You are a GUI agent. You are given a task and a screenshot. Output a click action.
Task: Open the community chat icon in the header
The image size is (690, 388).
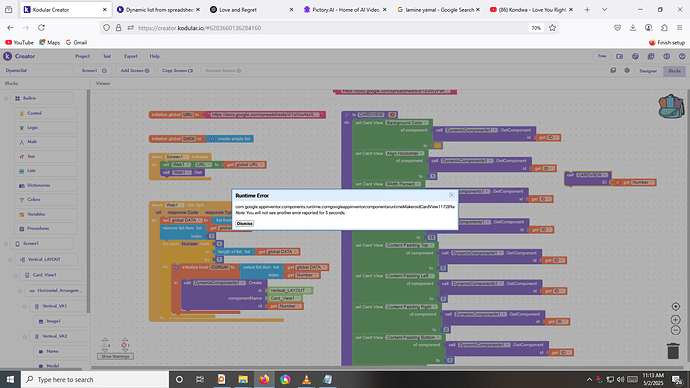click(x=635, y=56)
